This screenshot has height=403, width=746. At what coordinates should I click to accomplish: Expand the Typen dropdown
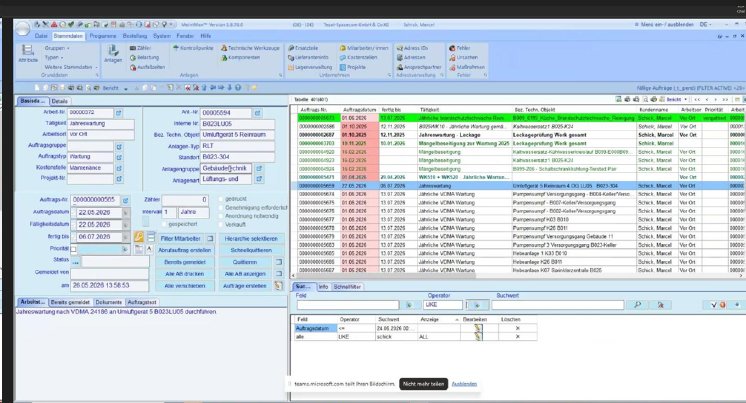[54, 58]
